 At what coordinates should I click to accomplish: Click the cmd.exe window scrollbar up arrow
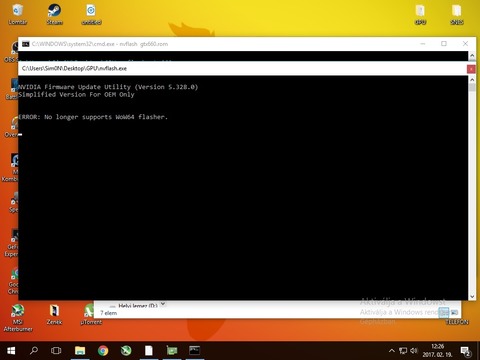tap(472, 56)
